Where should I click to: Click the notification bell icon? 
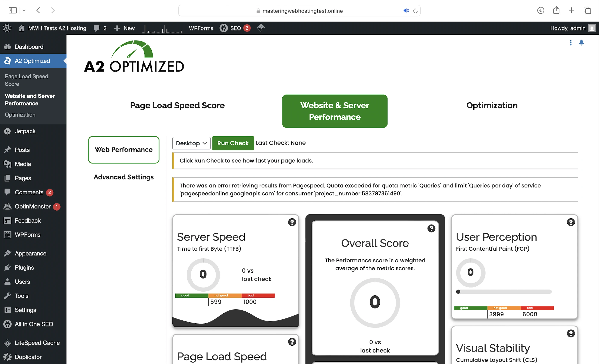pyautogui.click(x=581, y=43)
